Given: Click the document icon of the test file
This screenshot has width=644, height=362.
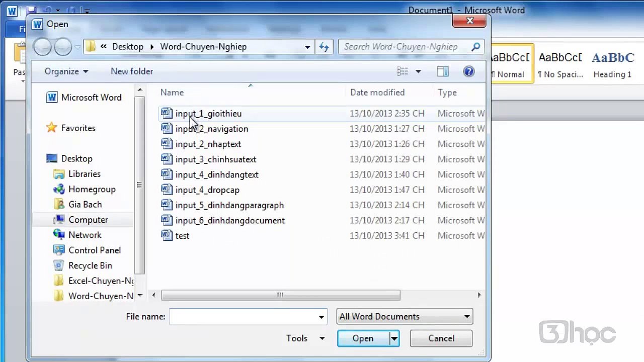Looking at the screenshot, I should point(167,235).
